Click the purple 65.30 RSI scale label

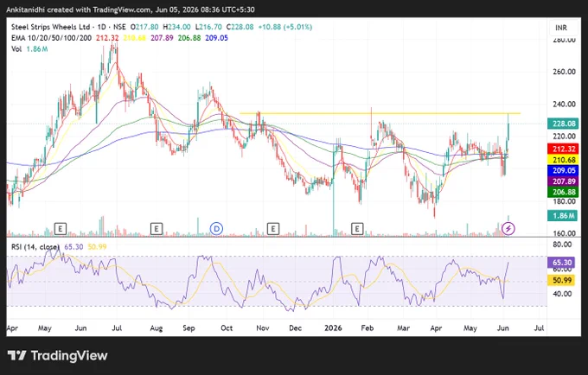[x=561, y=262]
